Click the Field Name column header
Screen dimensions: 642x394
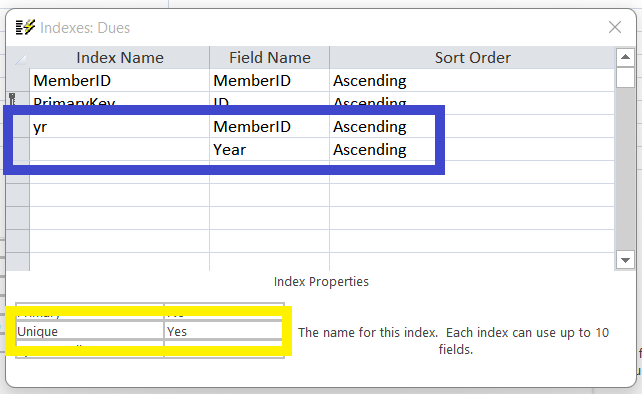pos(269,57)
